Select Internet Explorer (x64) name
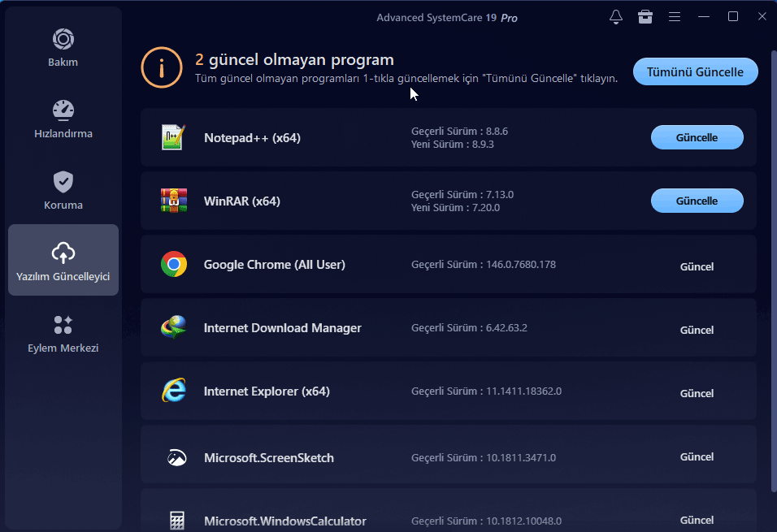Screen dimensions: 777x532 click(267, 391)
